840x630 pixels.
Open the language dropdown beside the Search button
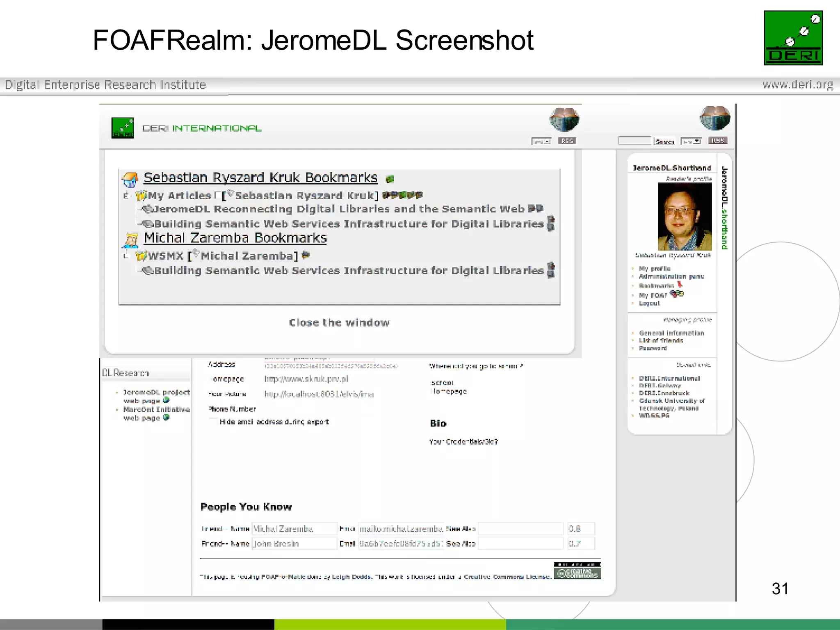click(x=691, y=141)
